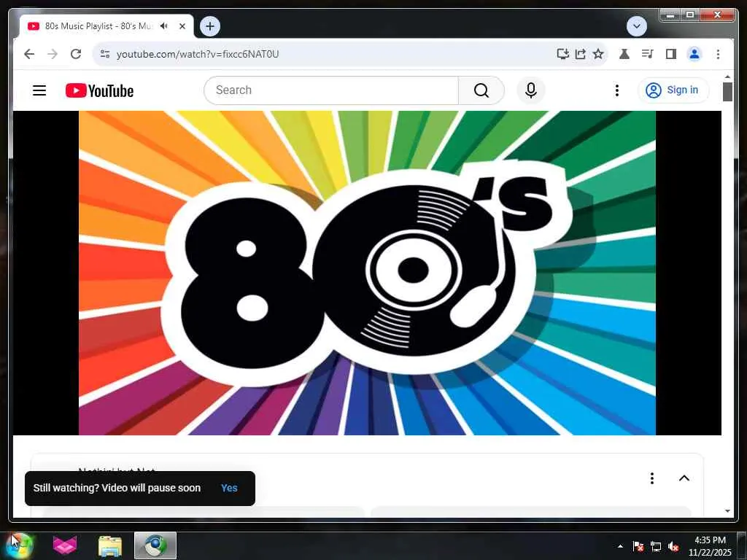The image size is (747, 560).
Task: Open Chrome Labs flask icon
Action: click(624, 54)
